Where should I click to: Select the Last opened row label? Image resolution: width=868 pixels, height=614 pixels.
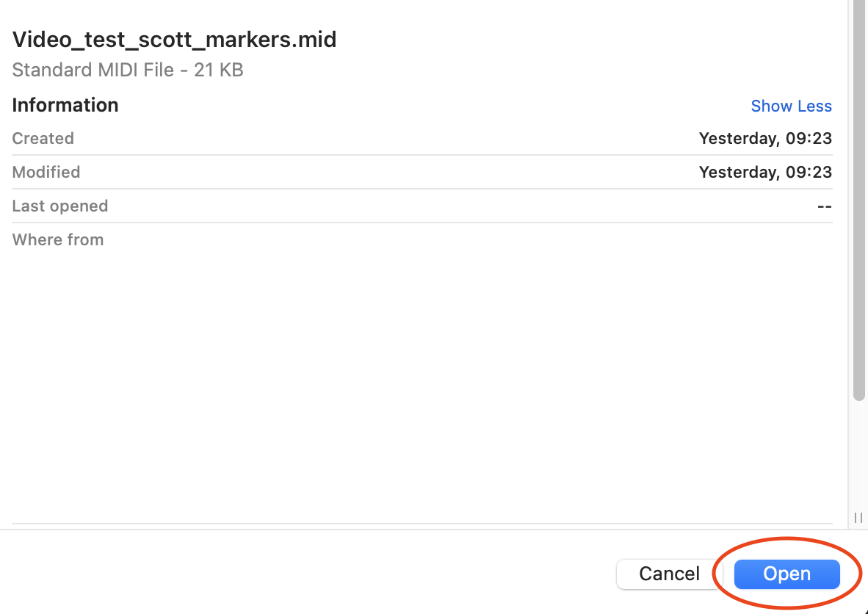pos(60,206)
